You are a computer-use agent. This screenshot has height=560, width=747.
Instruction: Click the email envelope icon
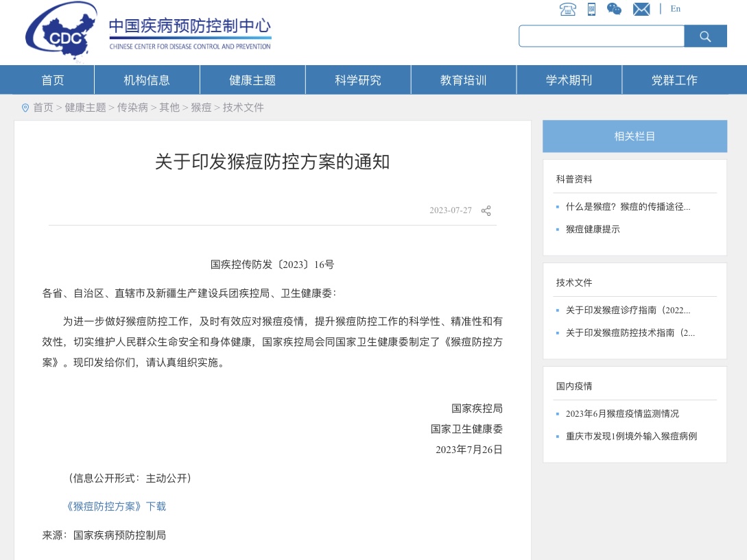coord(641,9)
